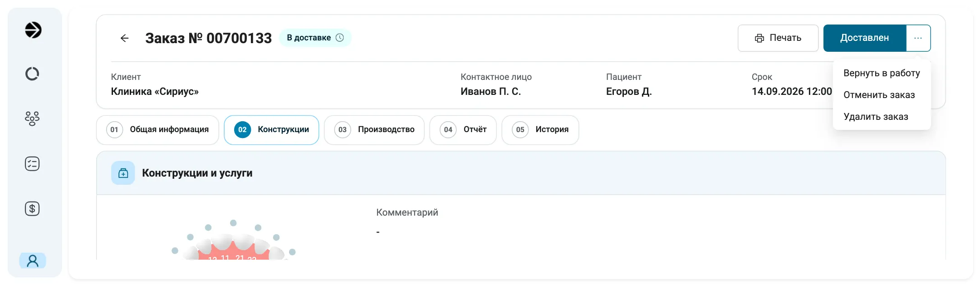Open the orders checklist icon in sidebar
This screenshot has width=980, height=286.
click(x=32, y=163)
